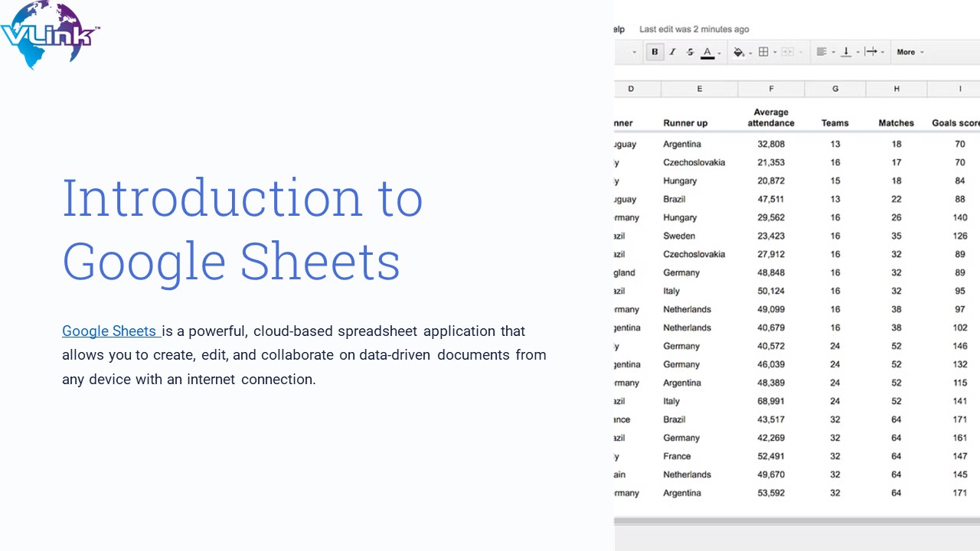The image size is (980, 551).
Task: Expand the borders dropdown arrow
Action: tap(775, 53)
